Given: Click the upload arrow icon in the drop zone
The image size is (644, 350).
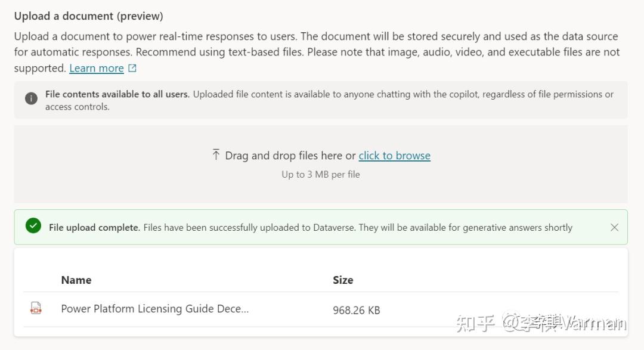Looking at the screenshot, I should coord(216,155).
